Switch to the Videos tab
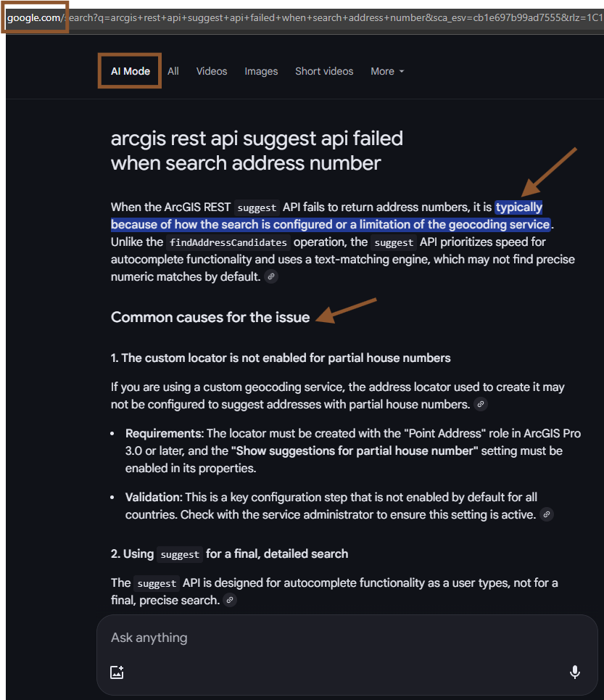This screenshot has width=604, height=700. pos(212,71)
